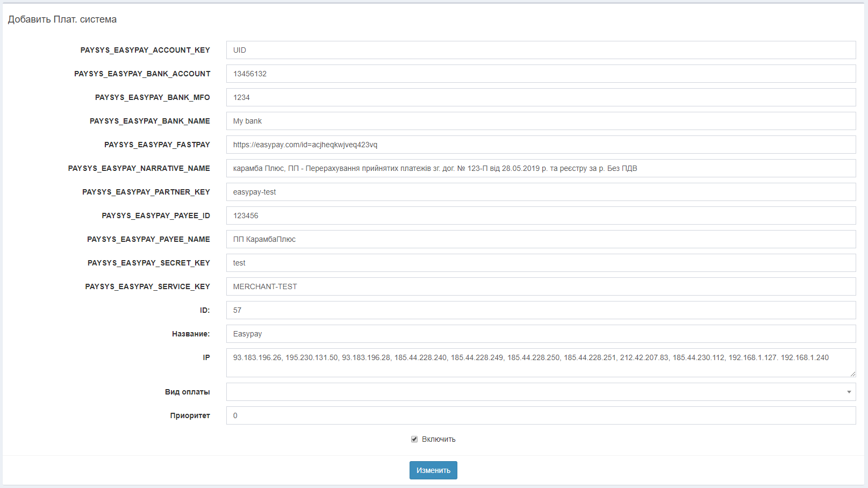Click the PAYSYS_EASYPAY_ACCOUNT_KEY field containing UID

pyautogui.click(x=541, y=50)
